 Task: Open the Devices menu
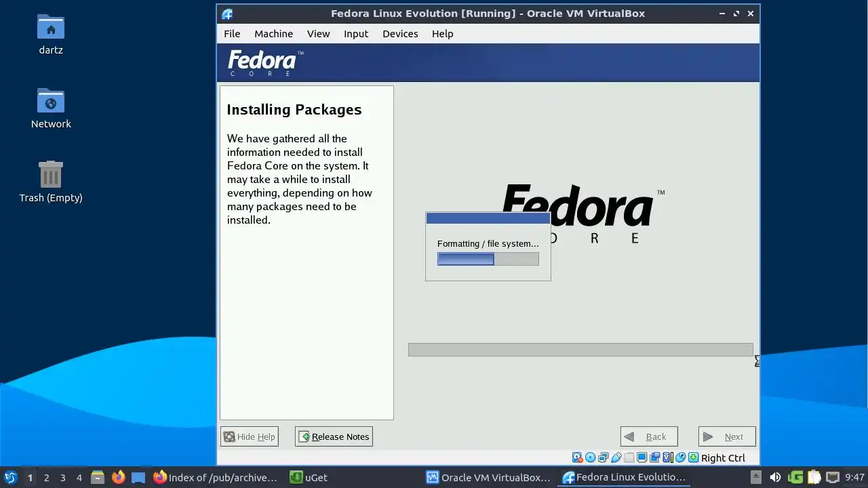(x=400, y=34)
